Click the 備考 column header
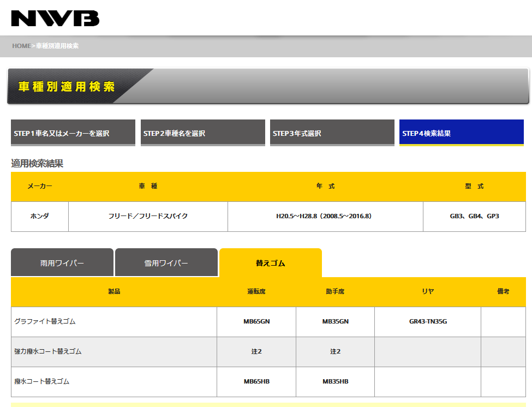The image size is (532, 407). pyautogui.click(x=503, y=292)
